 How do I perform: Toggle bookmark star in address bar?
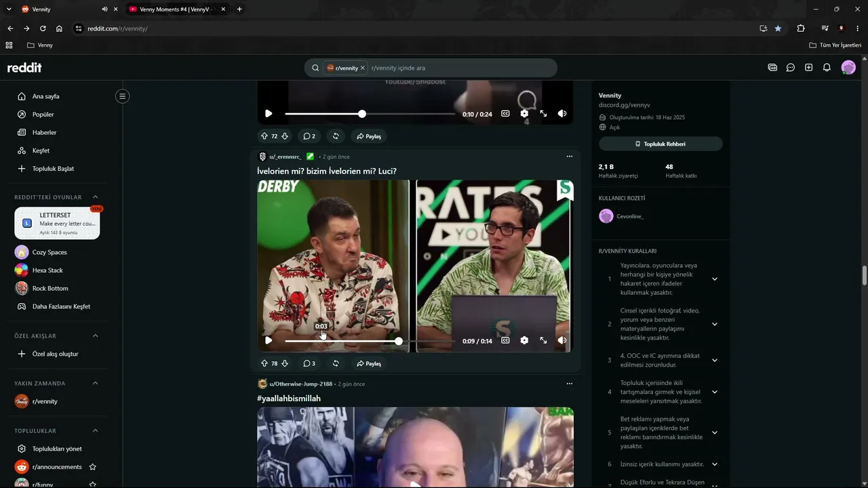pos(778,28)
